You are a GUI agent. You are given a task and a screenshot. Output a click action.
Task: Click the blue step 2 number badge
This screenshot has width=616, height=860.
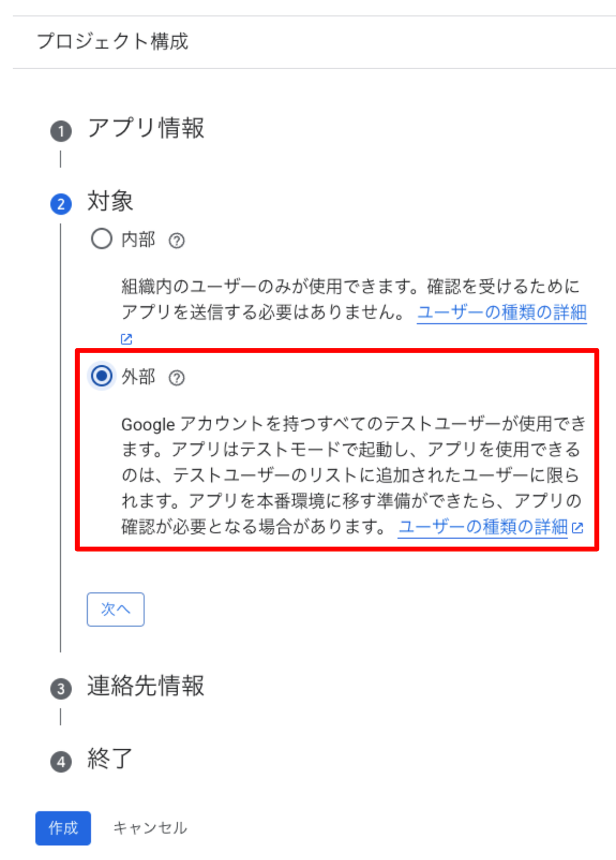pos(61,205)
